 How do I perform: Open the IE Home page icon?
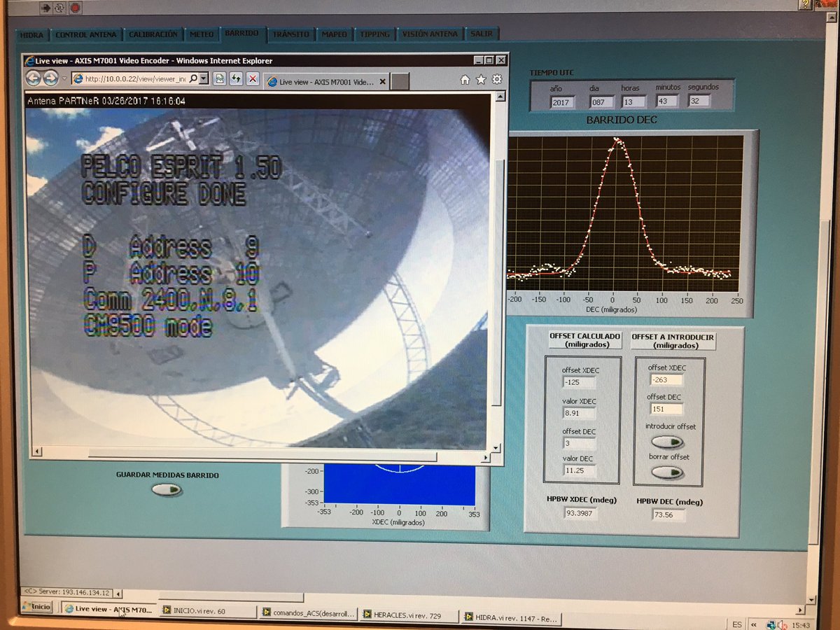465,80
